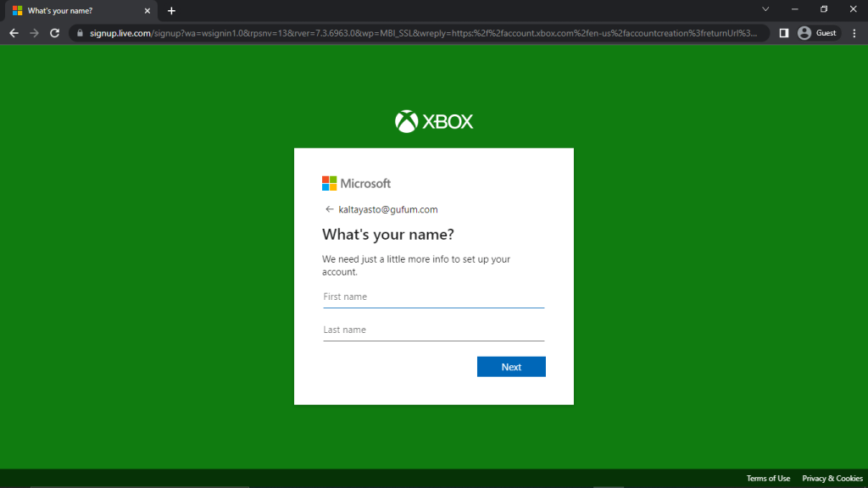Viewport: 868px width, 488px height.
Task: Open the Privacy & Cookies link
Action: pos(832,479)
